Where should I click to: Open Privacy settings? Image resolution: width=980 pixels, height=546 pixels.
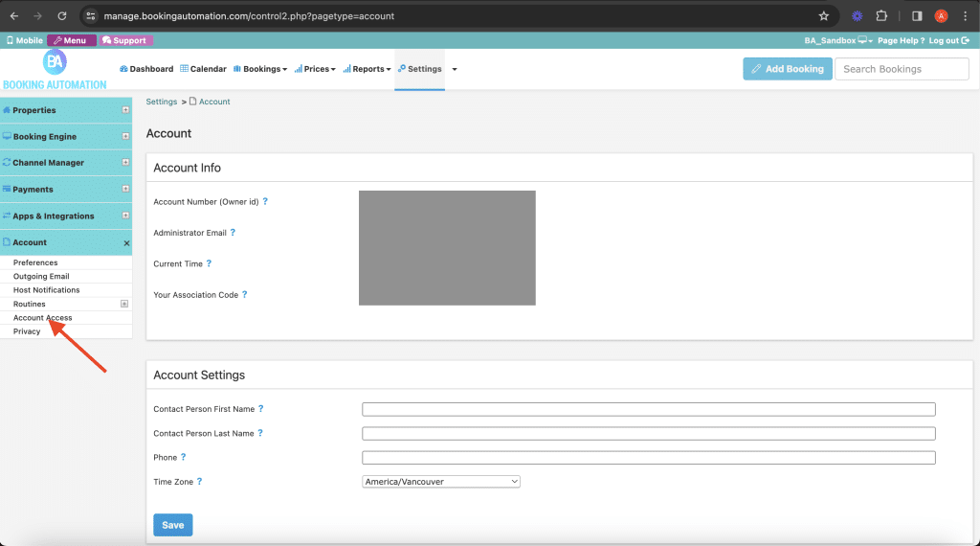(27, 331)
